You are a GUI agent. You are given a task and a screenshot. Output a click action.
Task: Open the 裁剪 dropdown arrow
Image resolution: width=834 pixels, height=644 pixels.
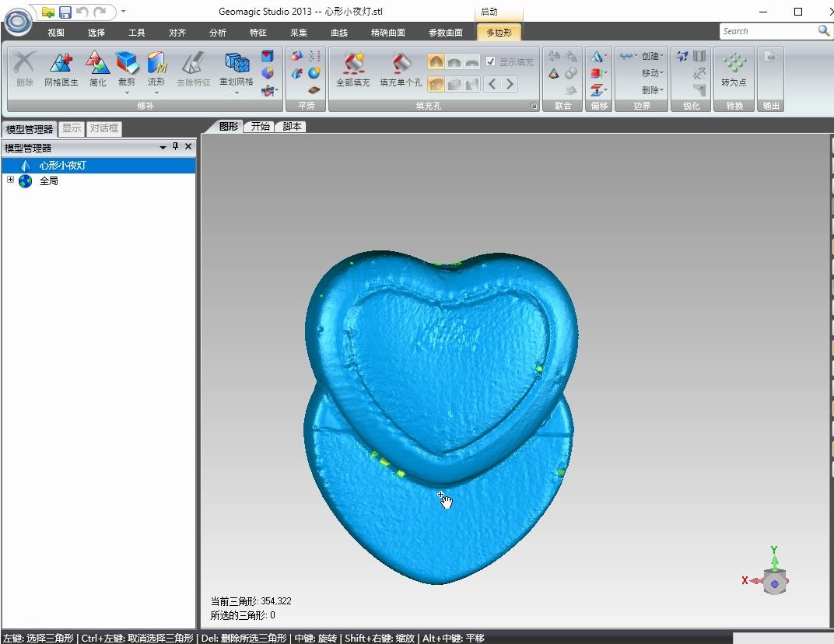click(127, 93)
